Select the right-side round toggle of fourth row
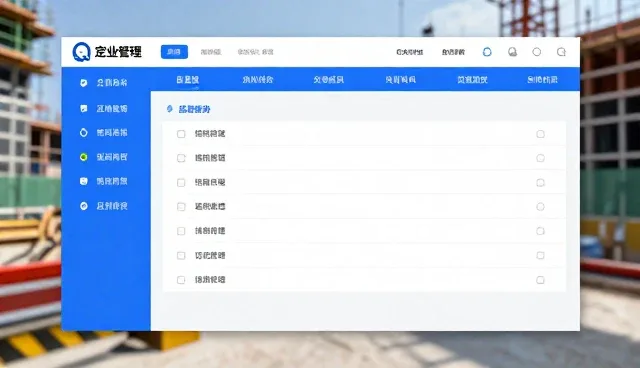Screen dimensions: 640x368 540,207
